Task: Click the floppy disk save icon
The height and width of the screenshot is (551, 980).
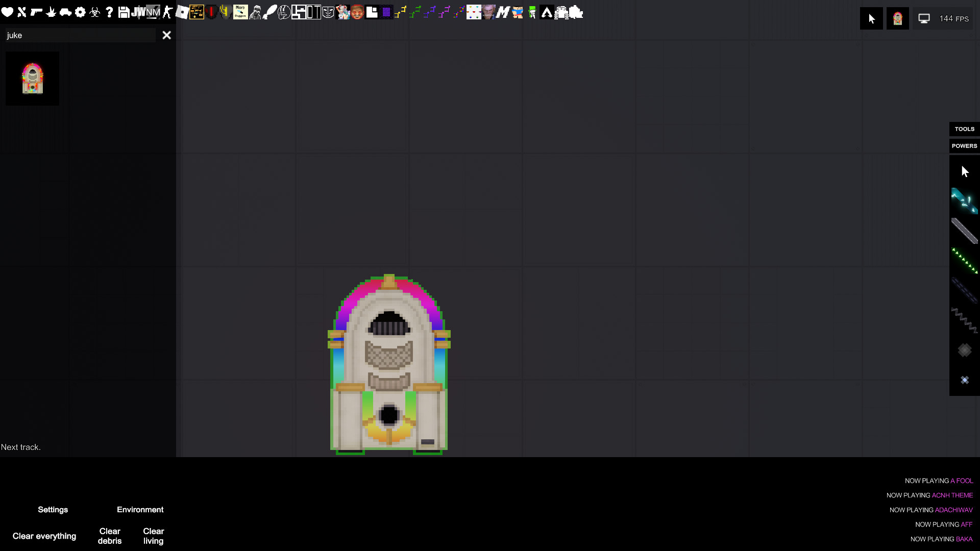Action: tap(123, 12)
